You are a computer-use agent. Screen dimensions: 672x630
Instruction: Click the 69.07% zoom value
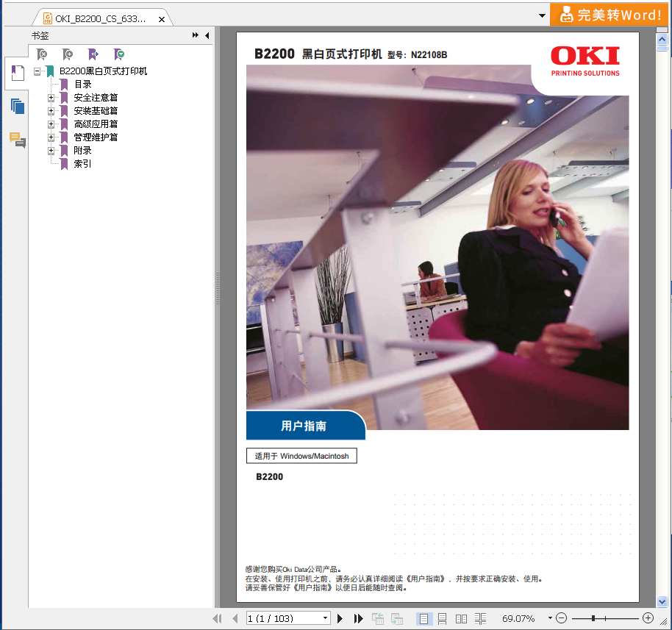[518, 618]
